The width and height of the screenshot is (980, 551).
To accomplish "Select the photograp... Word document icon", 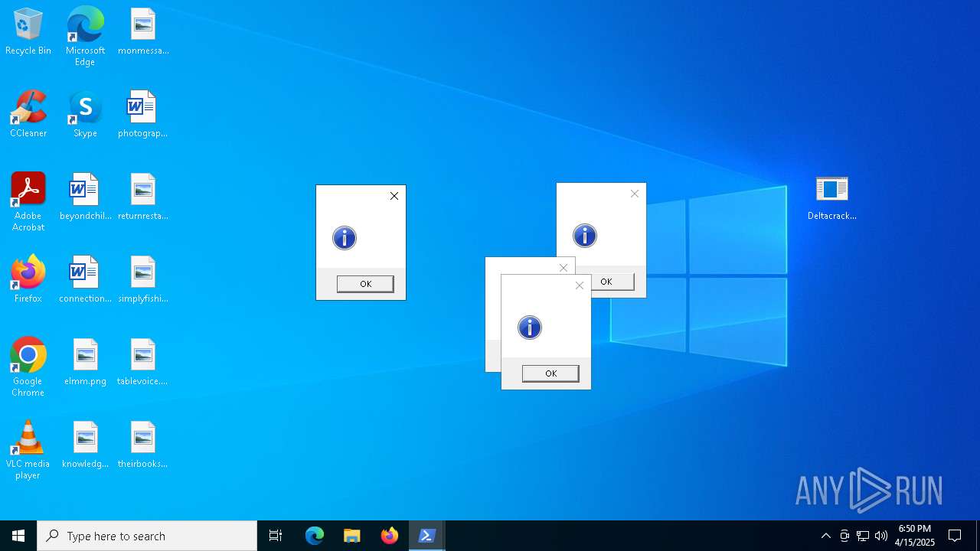I will click(143, 115).
